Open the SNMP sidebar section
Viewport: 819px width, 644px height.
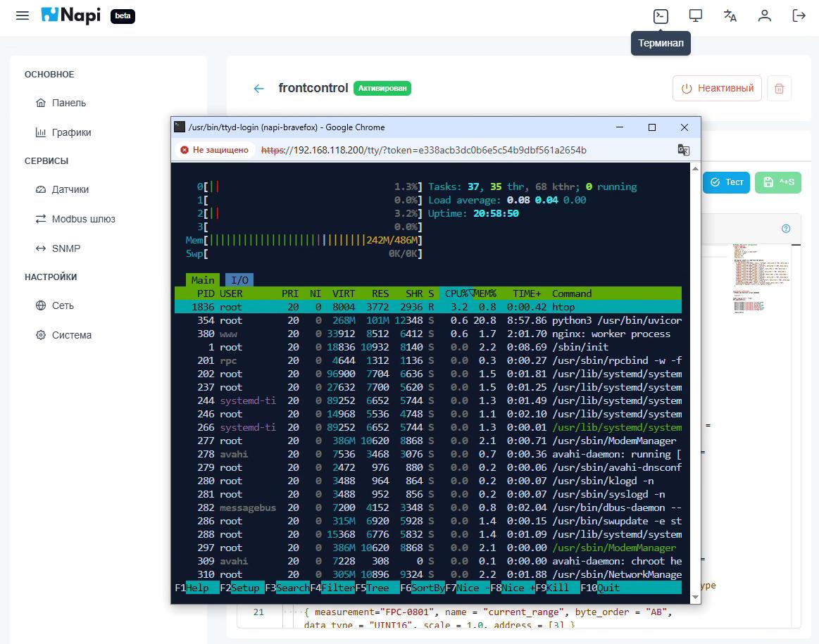(x=58, y=248)
